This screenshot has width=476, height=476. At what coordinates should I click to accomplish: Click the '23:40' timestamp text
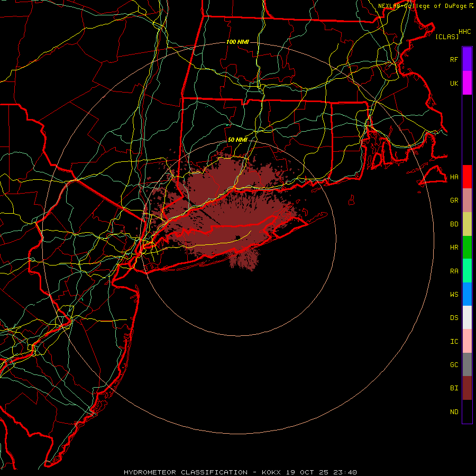point(345,472)
